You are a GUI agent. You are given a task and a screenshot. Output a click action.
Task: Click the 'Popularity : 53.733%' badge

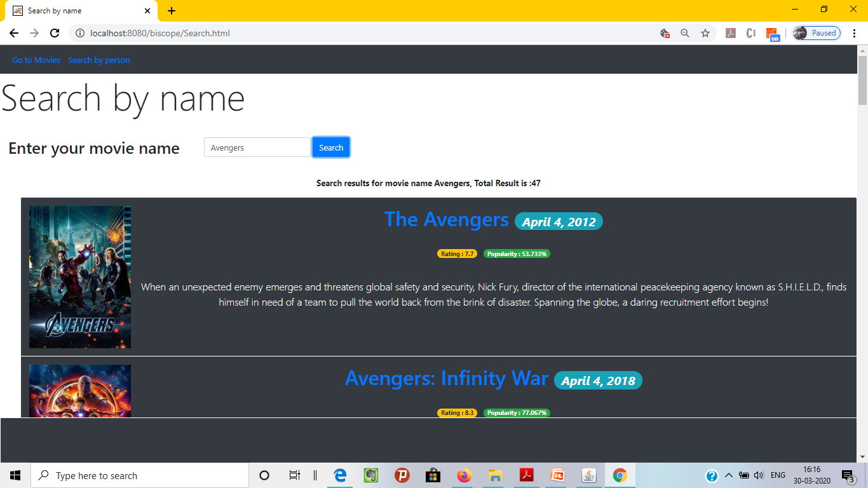517,254
